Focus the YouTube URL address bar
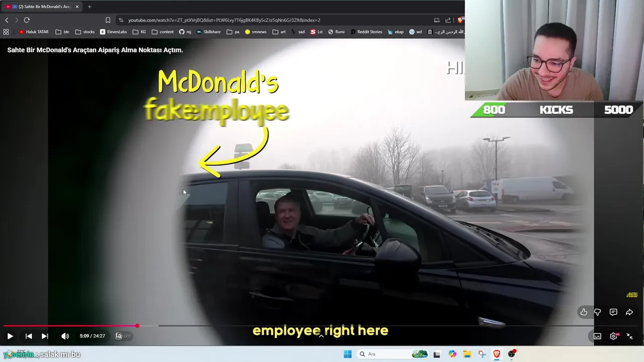 click(x=224, y=20)
